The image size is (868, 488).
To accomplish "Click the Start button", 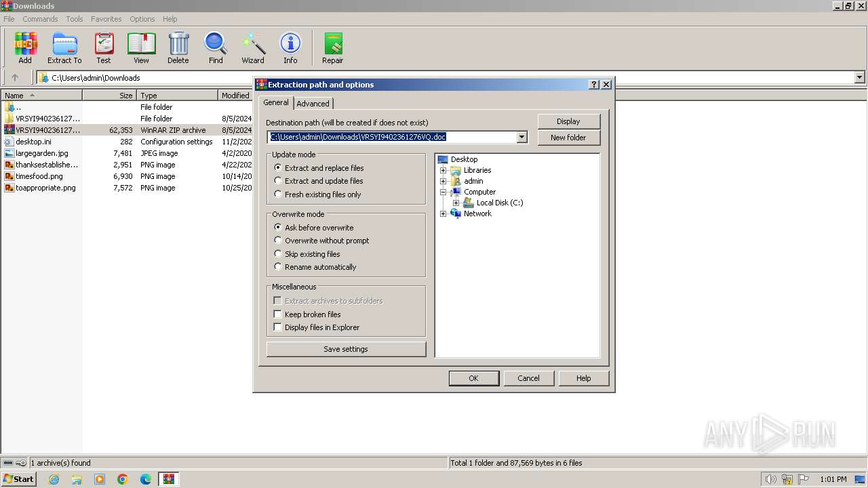I will (18, 479).
